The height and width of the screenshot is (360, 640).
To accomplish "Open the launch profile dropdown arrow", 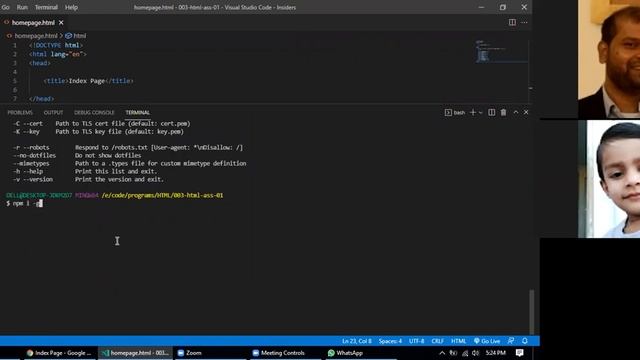I will coord(480,112).
